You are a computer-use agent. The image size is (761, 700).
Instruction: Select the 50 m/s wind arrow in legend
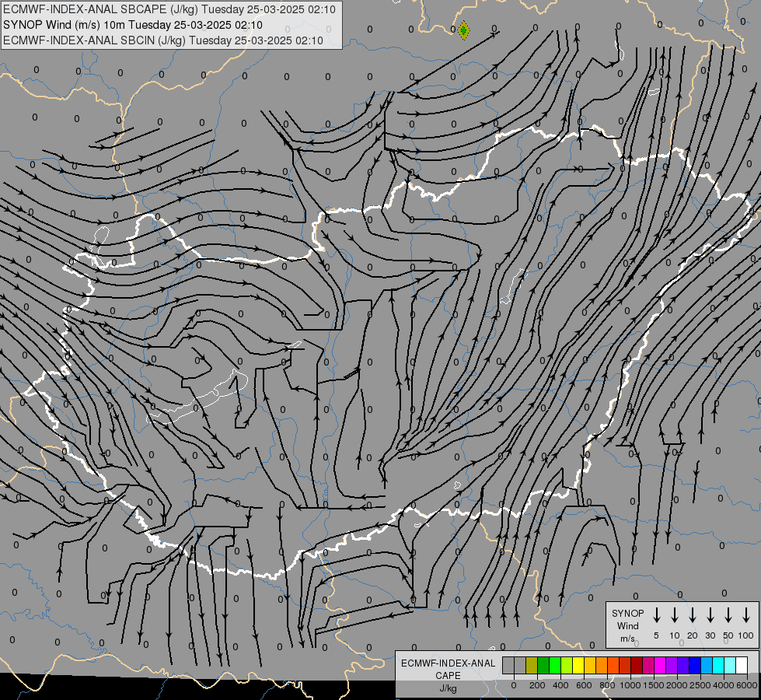(728, 615)
